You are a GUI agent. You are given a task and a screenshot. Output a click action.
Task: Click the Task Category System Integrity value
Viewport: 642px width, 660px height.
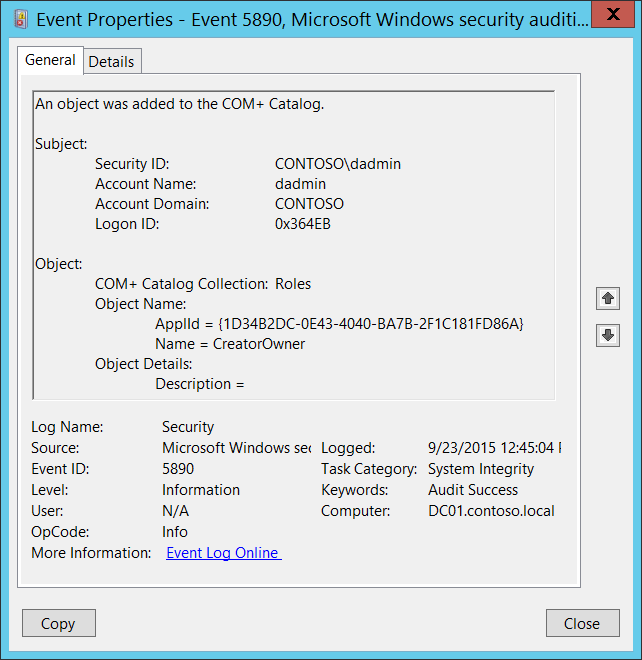tap(481, 469)
